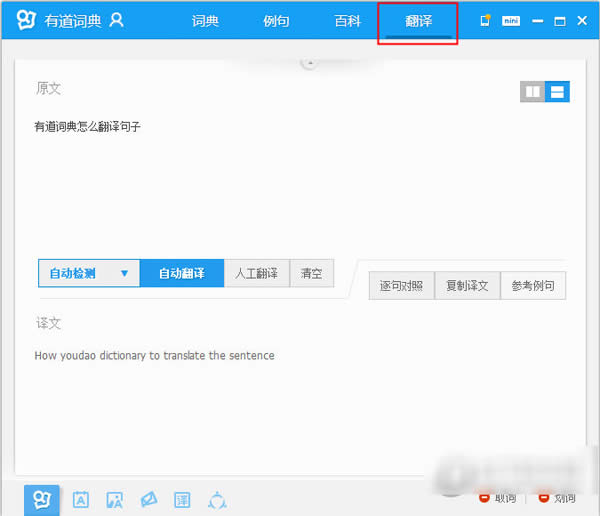Click the 人工翻译 button
This screenshot has height=516, width=600.
256,273
